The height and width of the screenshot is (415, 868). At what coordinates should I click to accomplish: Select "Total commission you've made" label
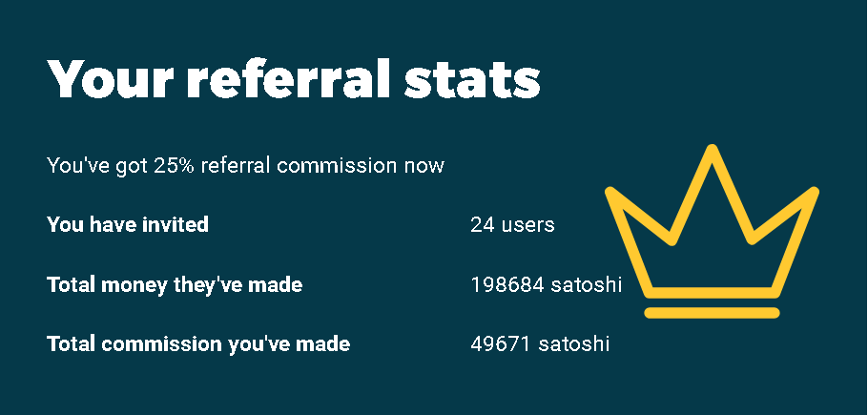click(x=198, y=344)
